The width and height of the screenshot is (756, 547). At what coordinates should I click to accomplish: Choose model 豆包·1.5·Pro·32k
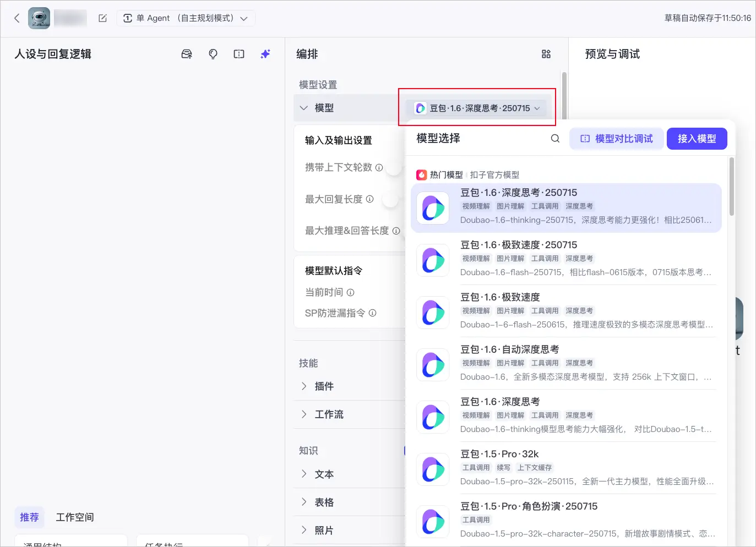point(566,468)
